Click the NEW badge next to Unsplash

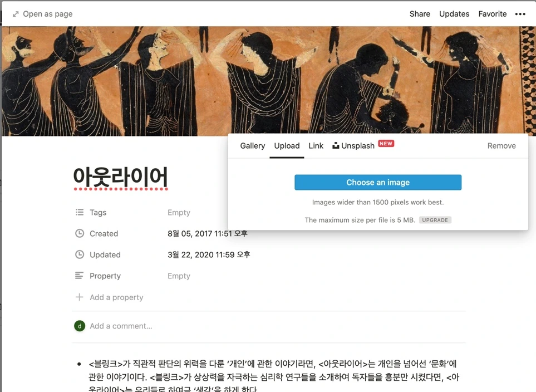386,144
